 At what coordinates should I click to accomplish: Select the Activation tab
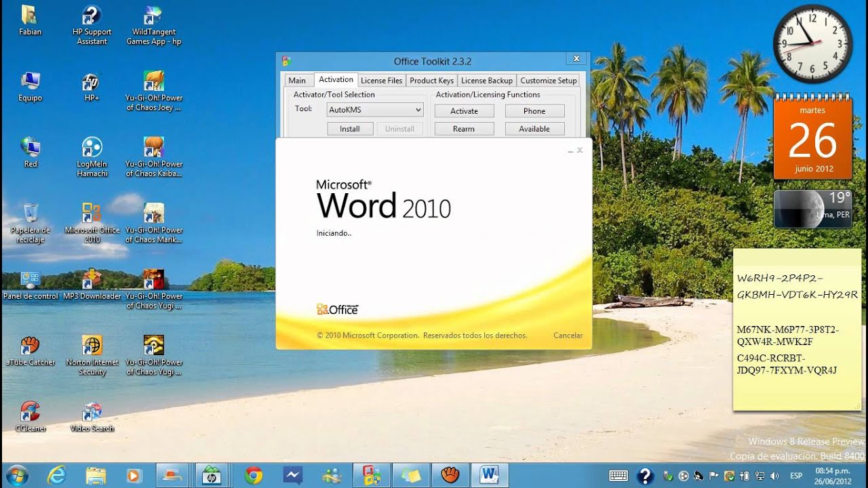[x=336, y=79]
